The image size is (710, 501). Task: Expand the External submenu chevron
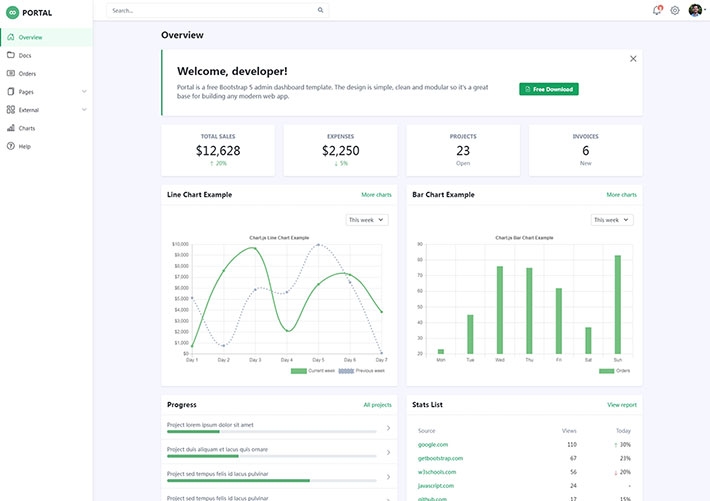84,110
